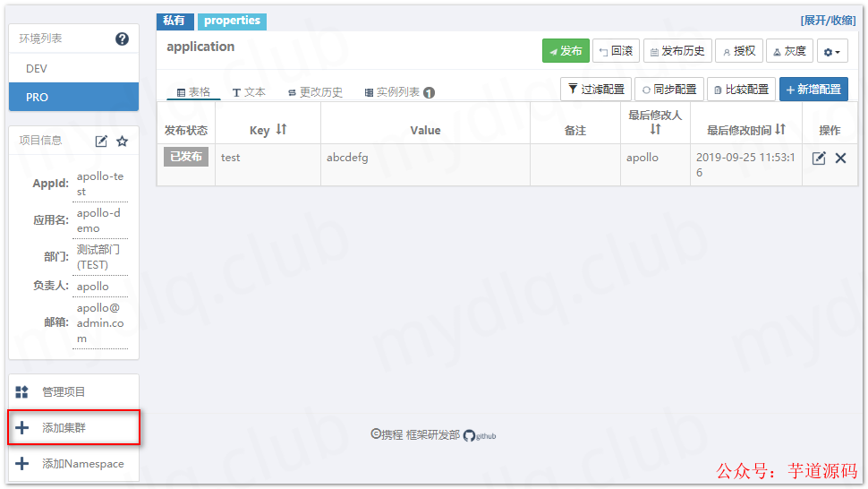Open 管理项目 in sidebar
The width and height of the screenshot is (868, 489).
[73, 392]
